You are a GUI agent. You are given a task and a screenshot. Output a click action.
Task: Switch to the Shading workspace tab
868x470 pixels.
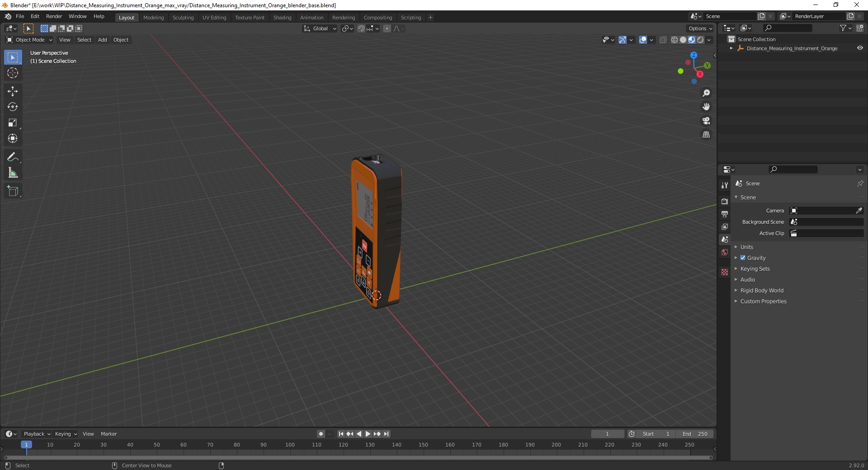click(x=282, y=18)
